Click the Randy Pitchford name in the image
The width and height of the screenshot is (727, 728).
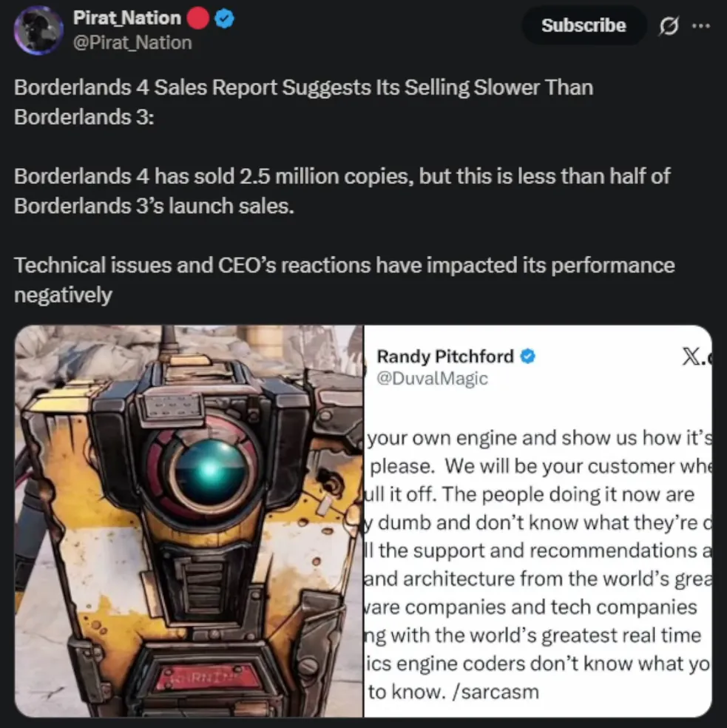coord(444,357)
